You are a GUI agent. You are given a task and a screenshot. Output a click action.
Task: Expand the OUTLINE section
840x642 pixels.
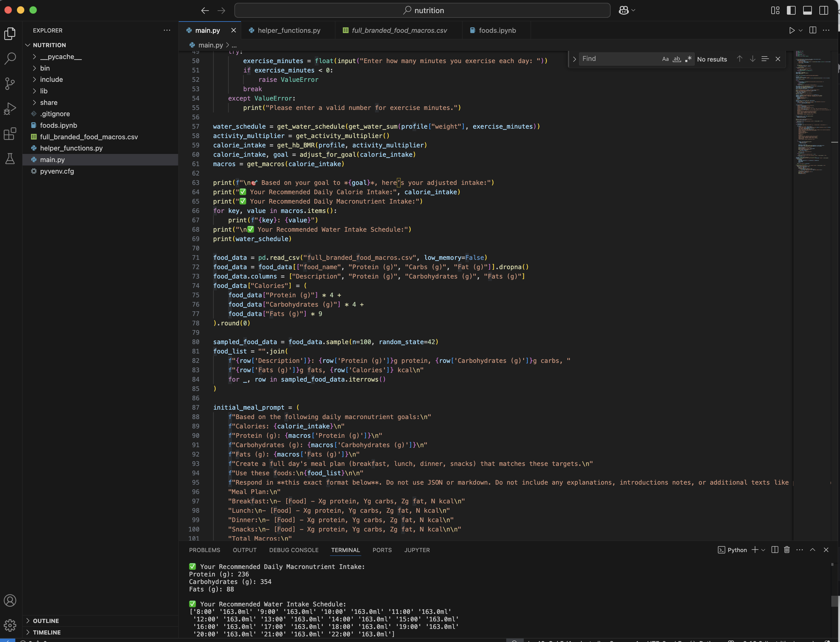(x=46, y=620)
